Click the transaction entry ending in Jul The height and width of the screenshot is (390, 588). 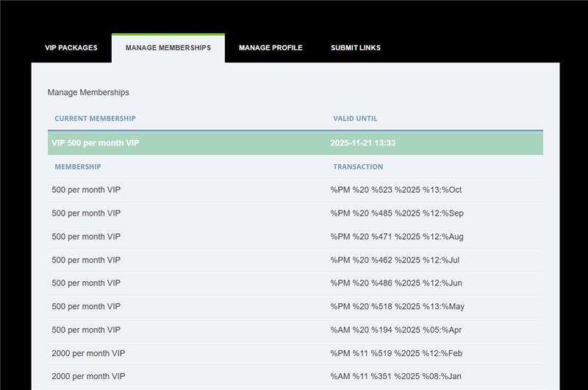point(395,260)
